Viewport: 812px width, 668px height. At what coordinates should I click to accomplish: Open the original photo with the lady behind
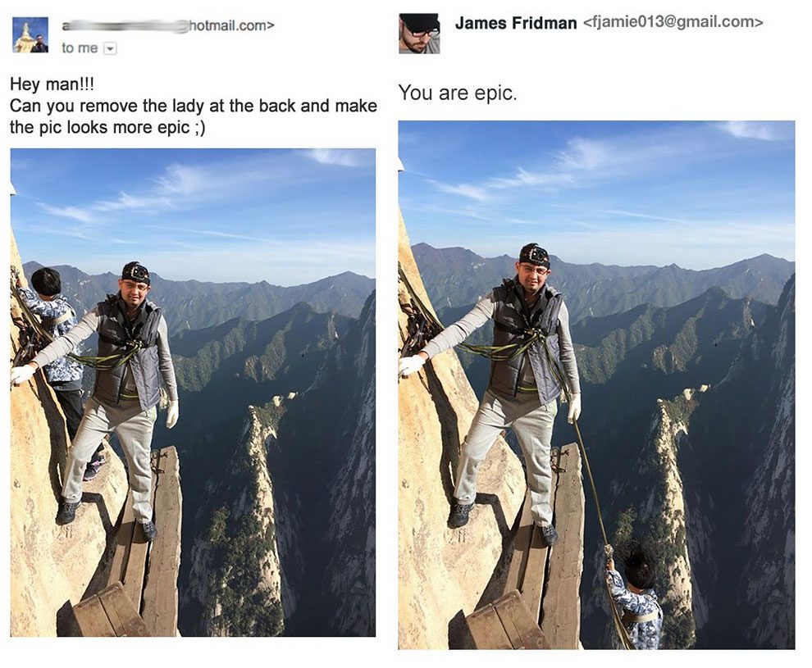(x=193, y=393)
